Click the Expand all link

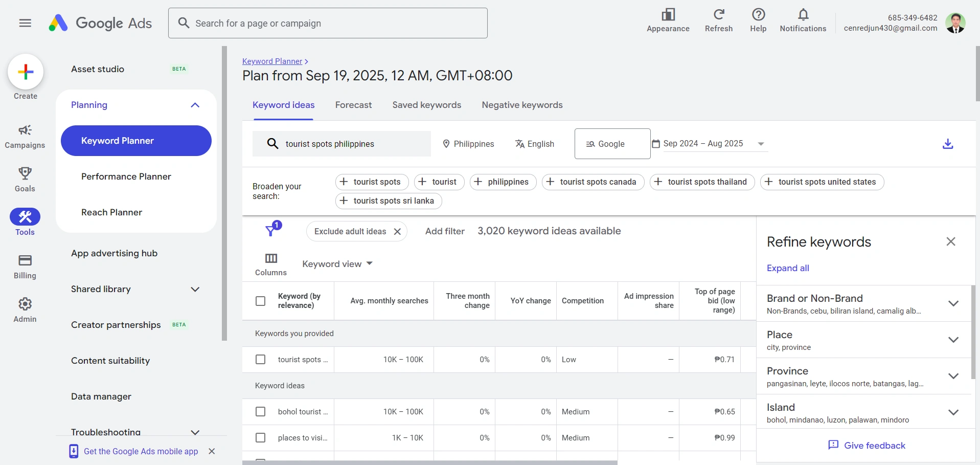tap(788, 268)
